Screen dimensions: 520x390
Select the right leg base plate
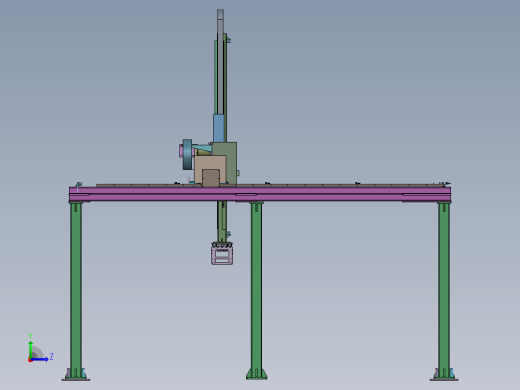[444, 379]
